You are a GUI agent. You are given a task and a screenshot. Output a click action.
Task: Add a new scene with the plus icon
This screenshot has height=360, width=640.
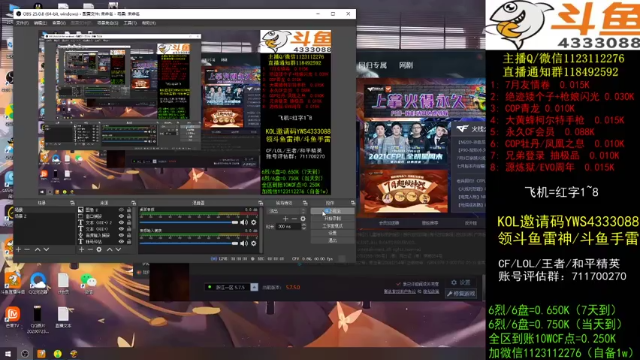click(x=18, y=249)
